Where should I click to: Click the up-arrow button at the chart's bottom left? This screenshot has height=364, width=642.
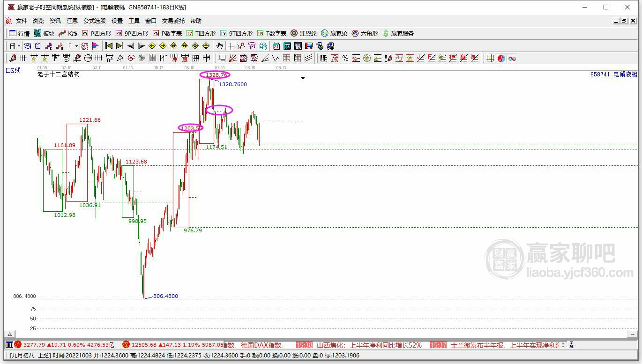tap(9, 334)
